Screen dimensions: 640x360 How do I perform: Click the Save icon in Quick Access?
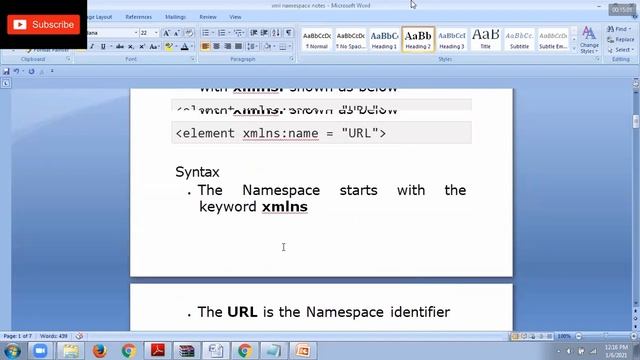6,71
